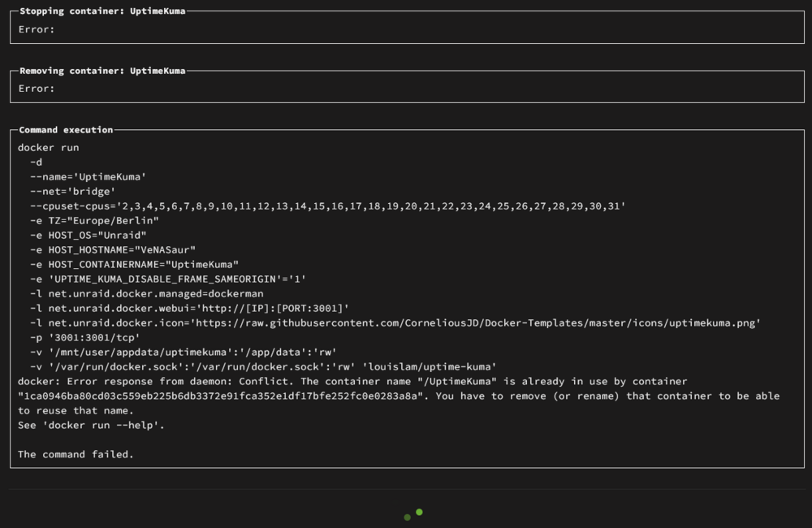Click the 'Error:' text under Stopping container

pos(37,29)
